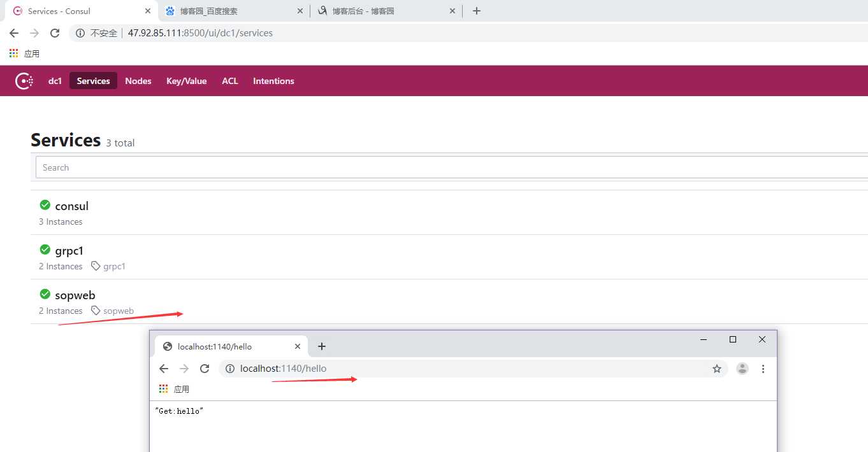The image size is (868, 452).
Task: Switch to the 博客园_百度搜索 tab
Action: (233, 11)
